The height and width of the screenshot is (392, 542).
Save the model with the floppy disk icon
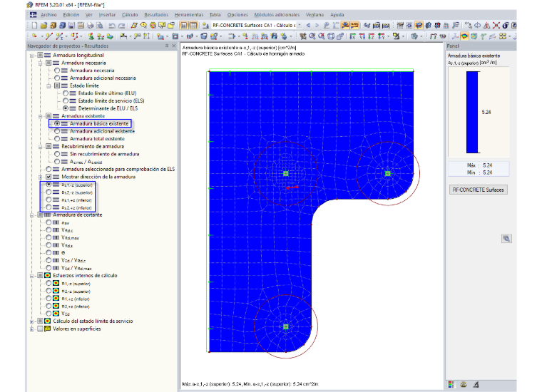pos(71,26)
